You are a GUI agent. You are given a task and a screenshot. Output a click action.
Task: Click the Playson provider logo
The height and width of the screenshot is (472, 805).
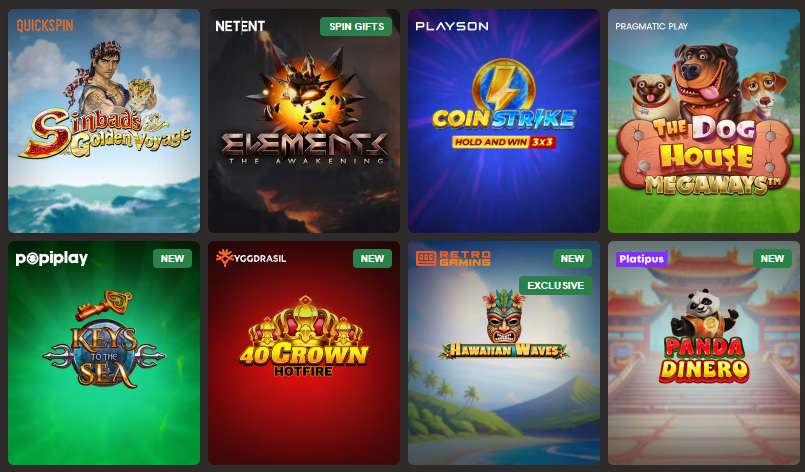pyautogui.click(x=452, y=26)
